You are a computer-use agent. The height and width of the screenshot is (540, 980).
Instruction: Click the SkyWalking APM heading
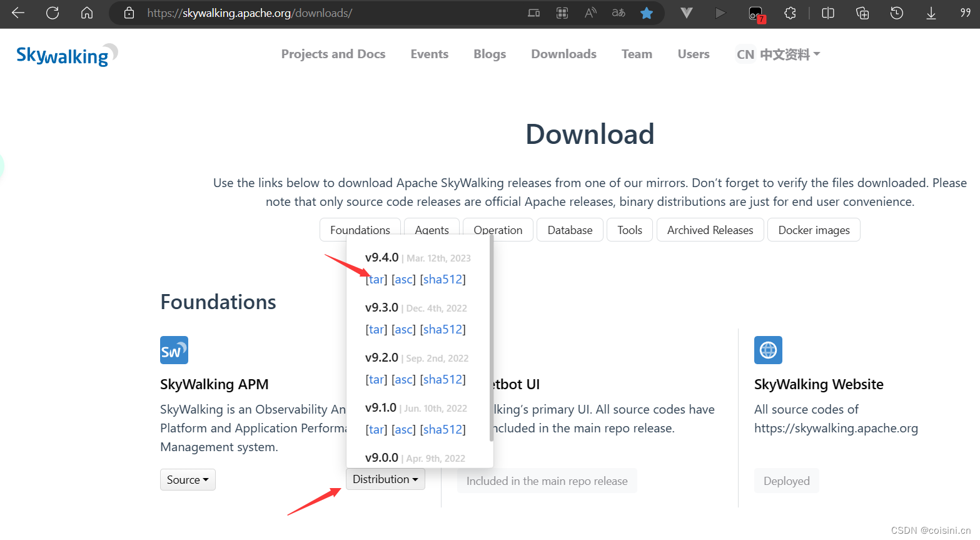(215, 384)
